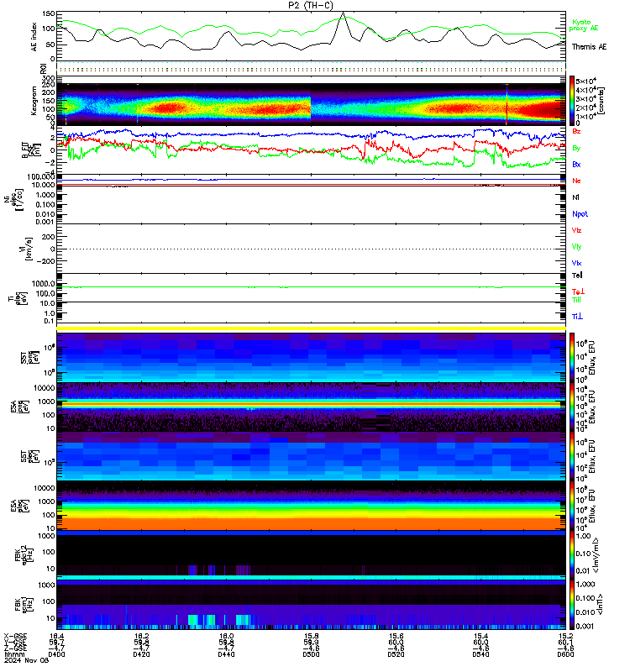
Task: Click the ESA electron Eflux color bar
Action: click(572, 506)
